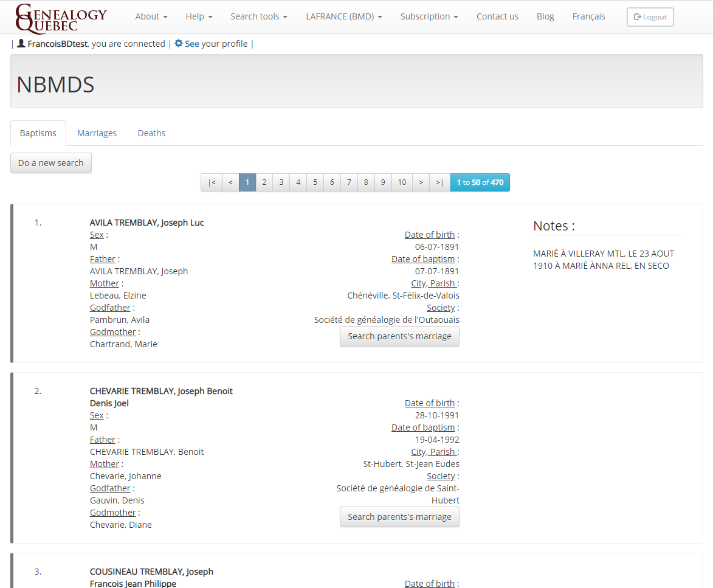Click the mother name Lebeau, Elzine
This screenshot has width=713, height=588.
tap(119, 296)
